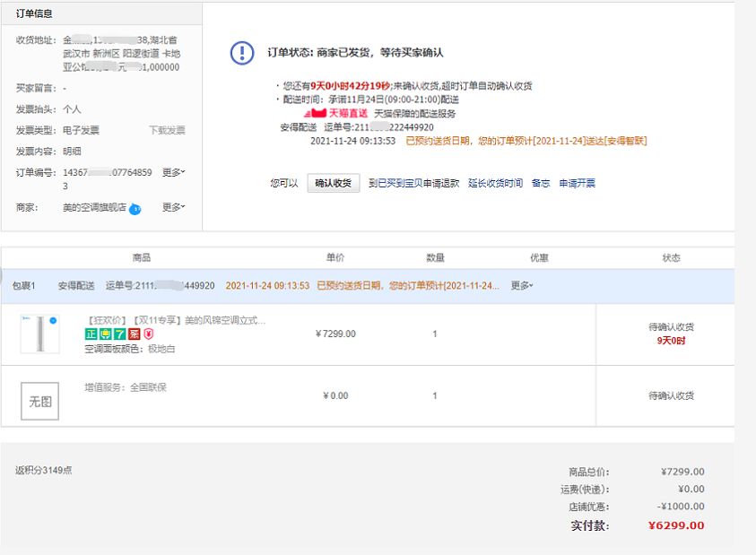Click the 买家留言 label
Viewport: 756px width, 555px height.
pos(36,88)
